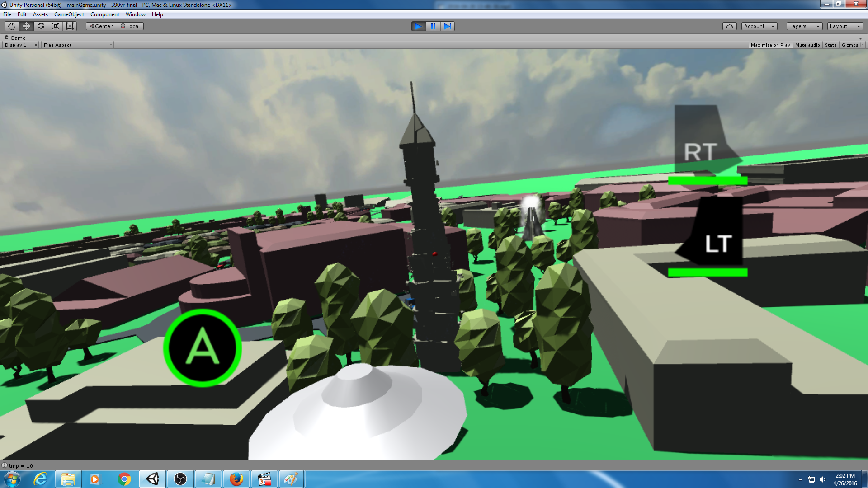Toggle pivot Center button
Viewport: 868px width, 488px height.
point(101,26)
